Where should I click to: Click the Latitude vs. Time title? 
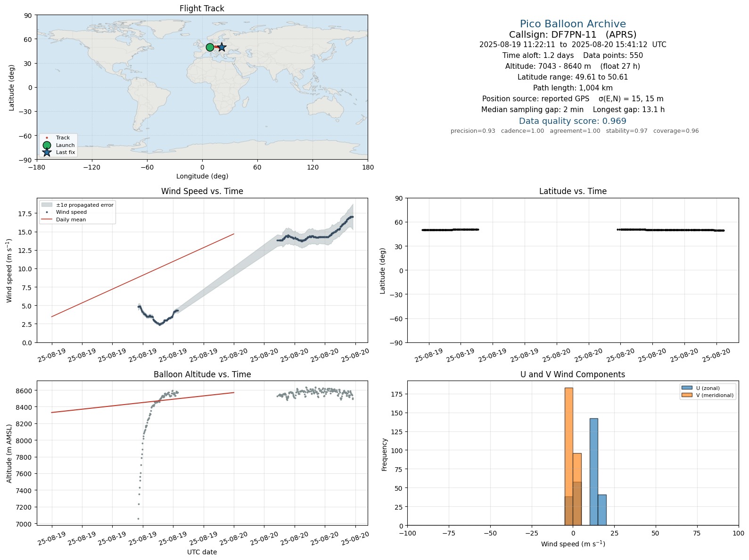(573, 191)
